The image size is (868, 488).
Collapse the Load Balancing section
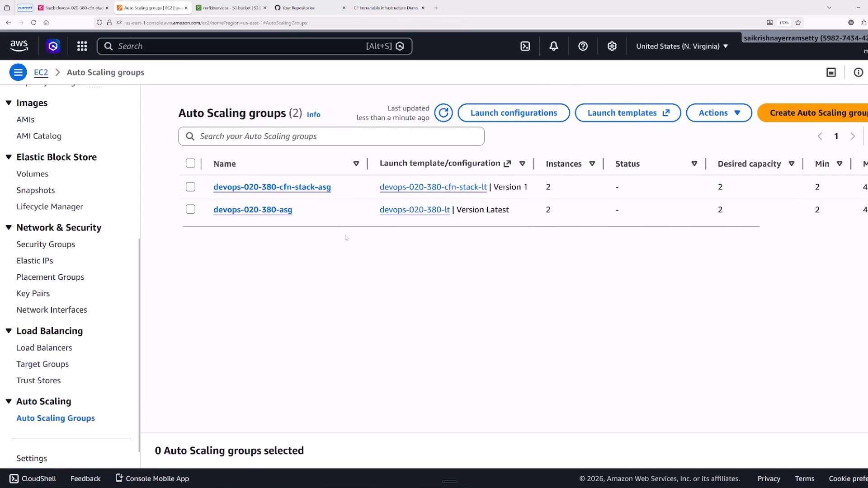[9, 331]
